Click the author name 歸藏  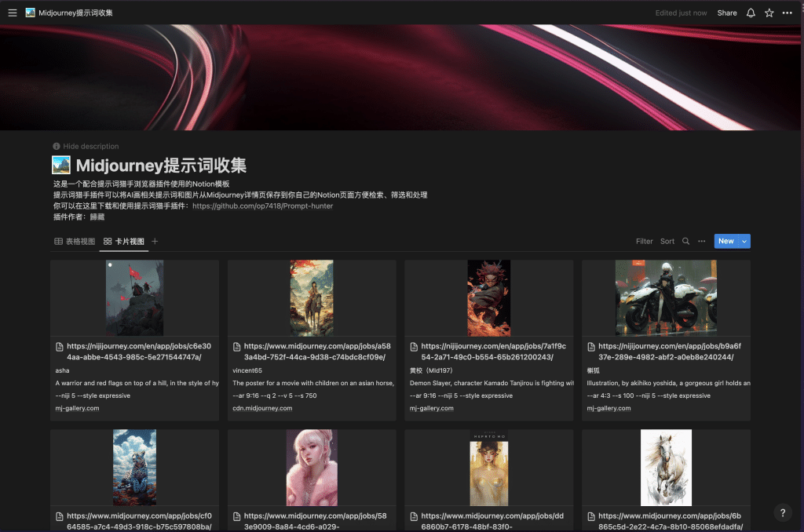(97, 217)
